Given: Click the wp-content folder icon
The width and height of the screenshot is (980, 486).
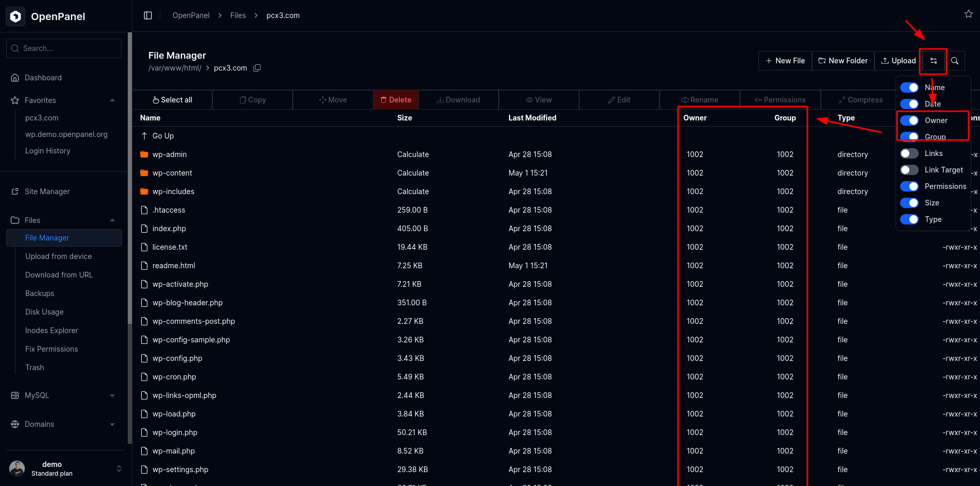Looking at the screenshot, I should point(144,173).
